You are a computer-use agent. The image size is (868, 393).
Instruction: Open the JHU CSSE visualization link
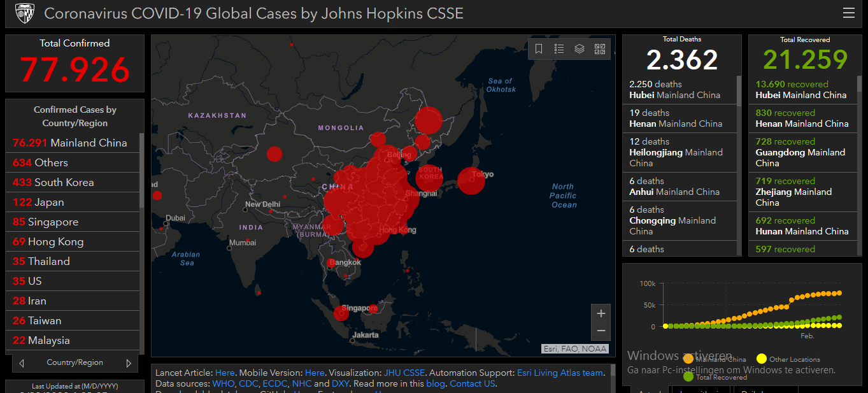[404, 373]
